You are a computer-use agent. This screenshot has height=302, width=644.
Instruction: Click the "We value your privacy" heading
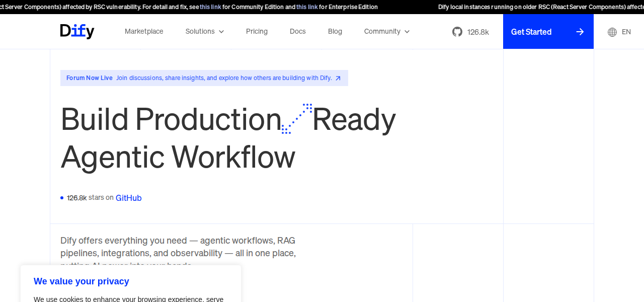click(x=81, y=281)
